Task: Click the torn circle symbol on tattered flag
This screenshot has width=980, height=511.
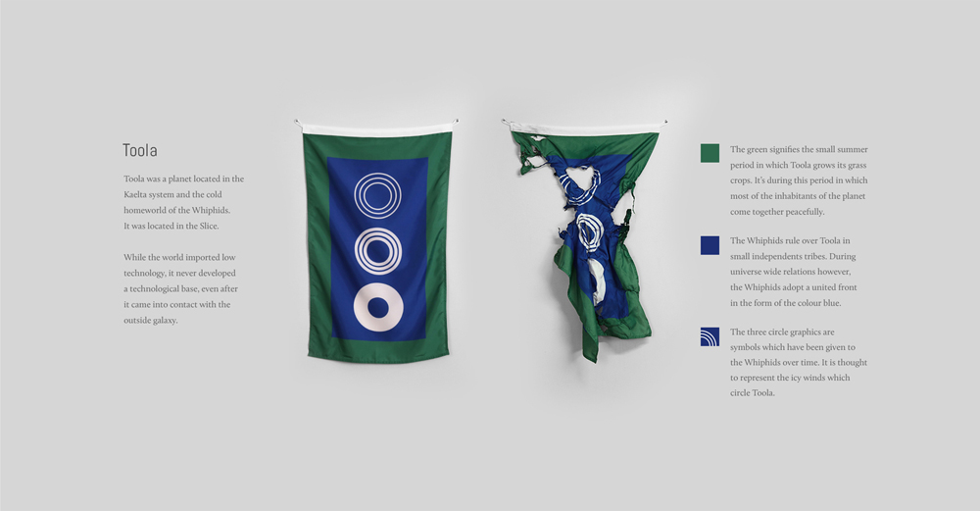Action: tap(579, 184)
